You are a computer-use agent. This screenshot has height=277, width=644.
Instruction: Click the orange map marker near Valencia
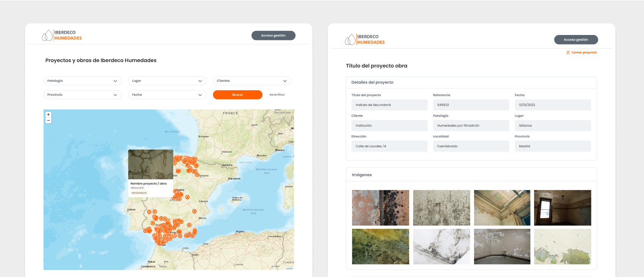tap(195, 211)
